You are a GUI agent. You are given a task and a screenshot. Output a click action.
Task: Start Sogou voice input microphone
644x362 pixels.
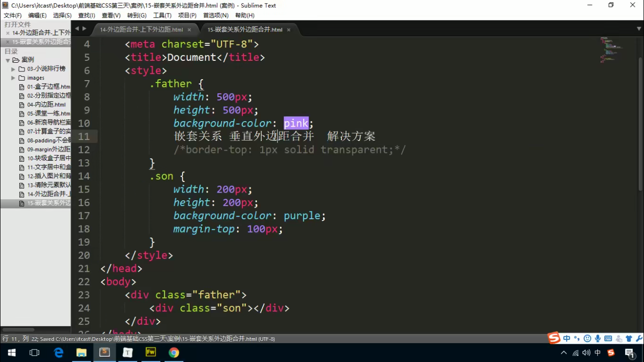tap(598, 338)
